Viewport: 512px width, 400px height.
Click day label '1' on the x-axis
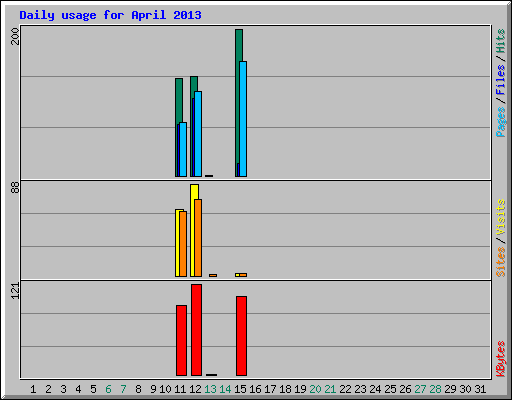(33, 389)
